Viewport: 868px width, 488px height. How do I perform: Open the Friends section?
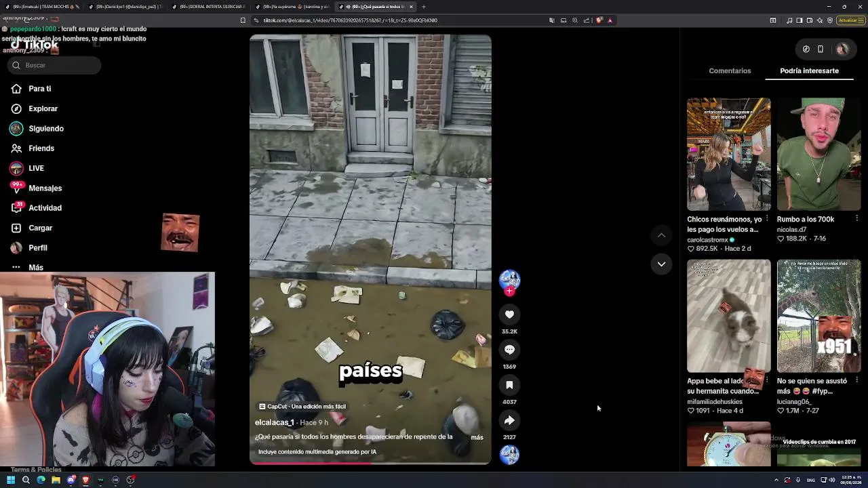click(x=41, y=148)
